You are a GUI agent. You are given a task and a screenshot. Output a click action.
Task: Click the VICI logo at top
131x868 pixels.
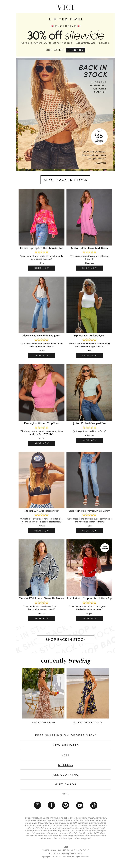click(x=65, y=7)
